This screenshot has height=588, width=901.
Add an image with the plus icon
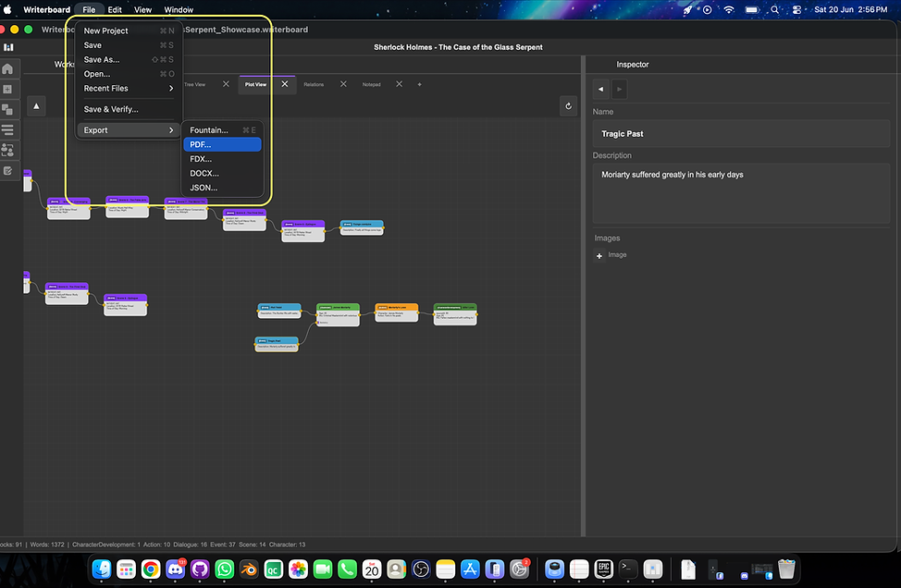[x=599, y=255]
